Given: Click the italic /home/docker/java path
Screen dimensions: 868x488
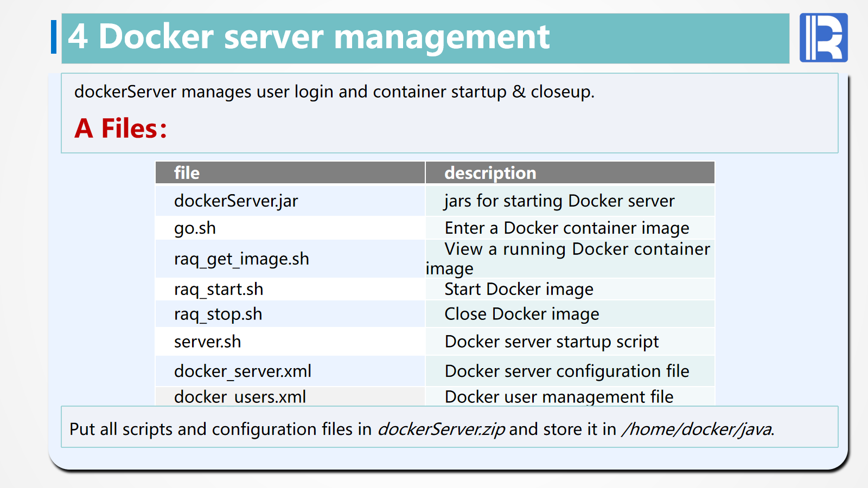Looking at the screenshot, I should click(x=698, y=429).
